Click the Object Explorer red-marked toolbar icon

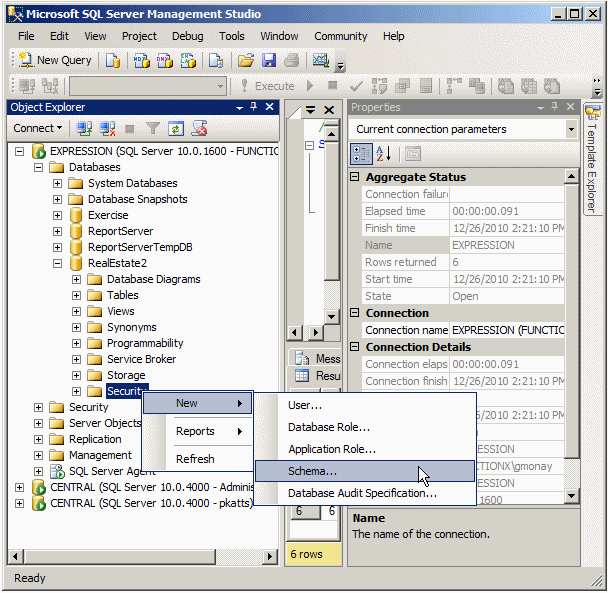tap(199, 128)
